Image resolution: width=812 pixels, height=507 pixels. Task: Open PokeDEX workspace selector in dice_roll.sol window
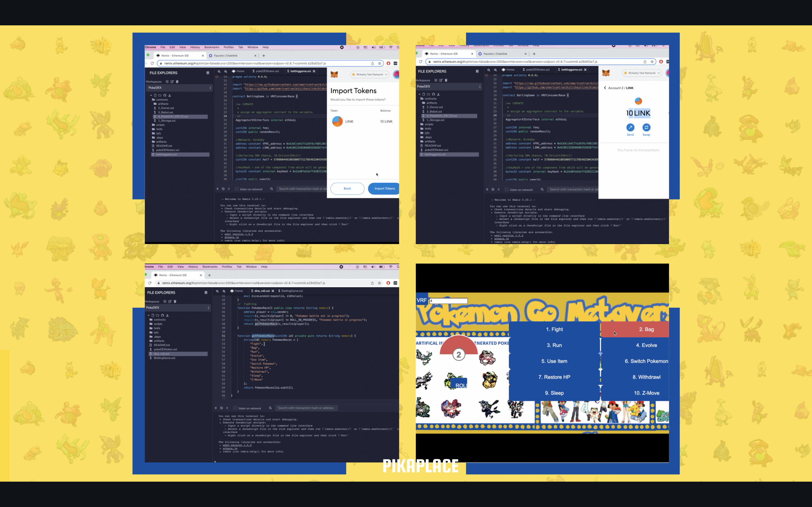[178, 308]
